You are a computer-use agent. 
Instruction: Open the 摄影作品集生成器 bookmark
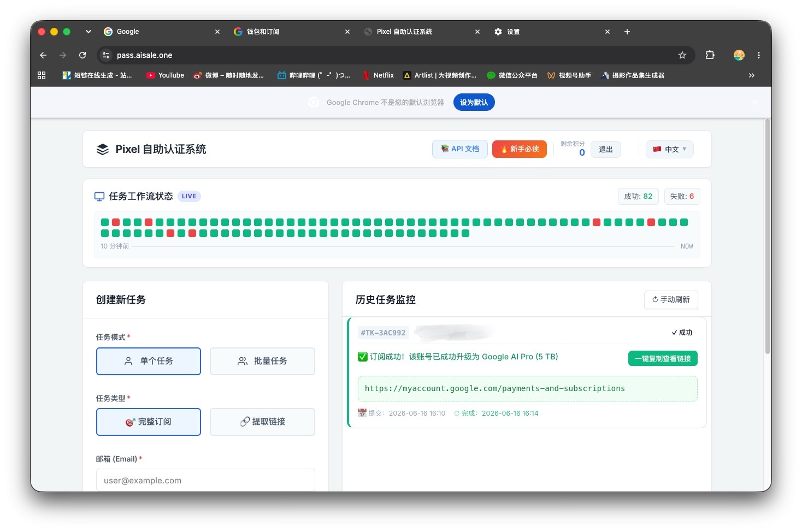coord(633,75)
